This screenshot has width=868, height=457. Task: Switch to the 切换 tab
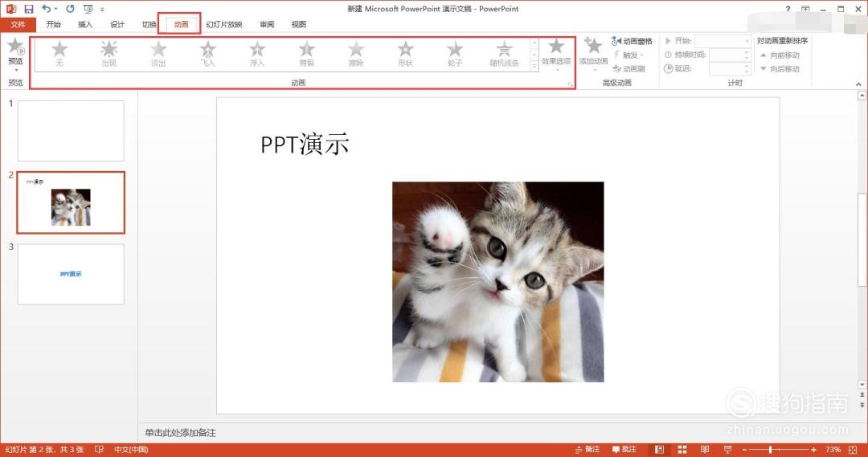coord(149,24)
